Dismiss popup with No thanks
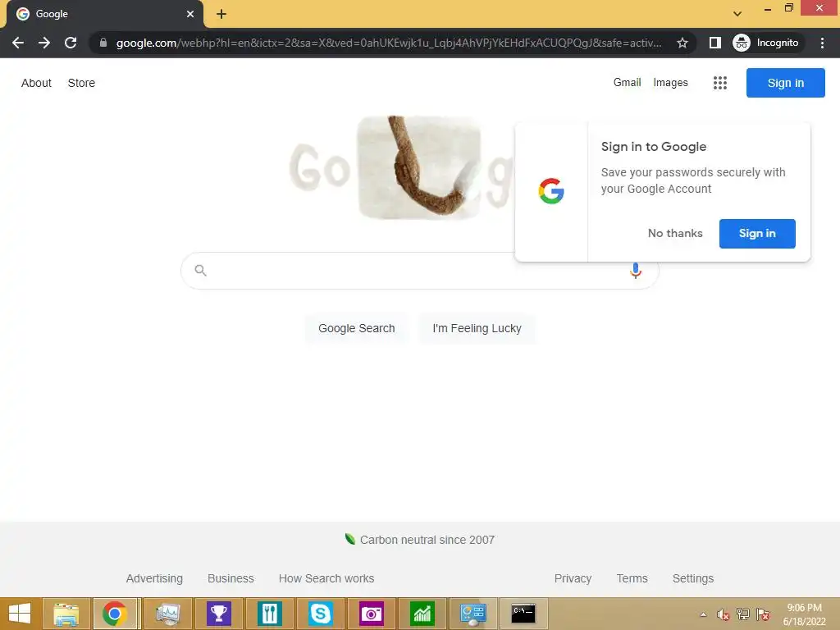The width and height of the screenshot is (840, 630). [675, 234]
